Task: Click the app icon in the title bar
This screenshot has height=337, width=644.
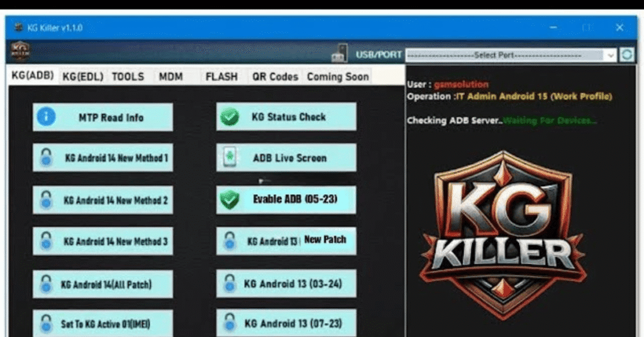Action: (x=18, y=28)
